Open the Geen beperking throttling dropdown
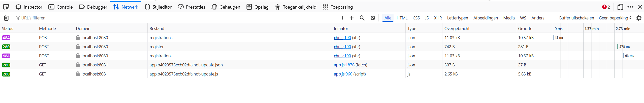Image resolution: width=644 pixels, height=103 pixels. pos(615,18)
